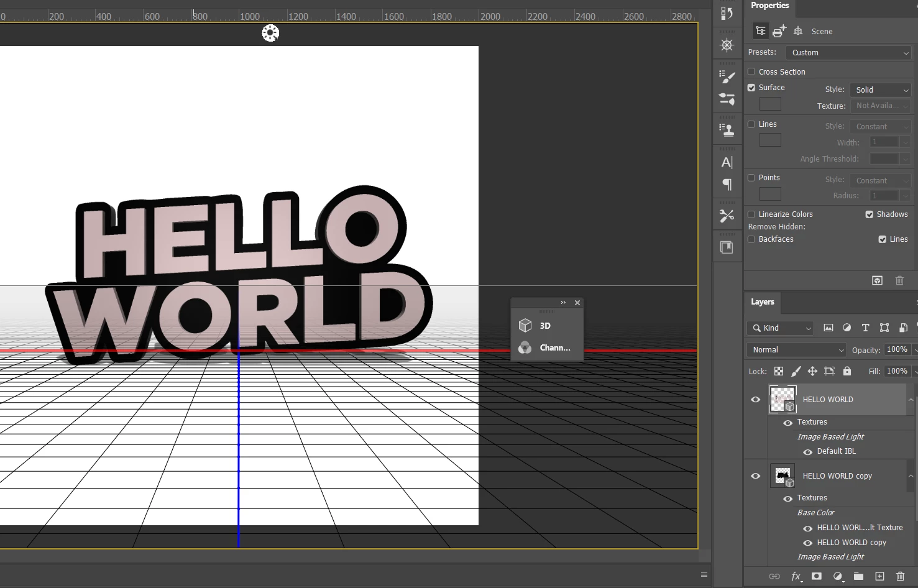
Task: Open the Clone Source panel icon
Action: click(x=727, y=129)
